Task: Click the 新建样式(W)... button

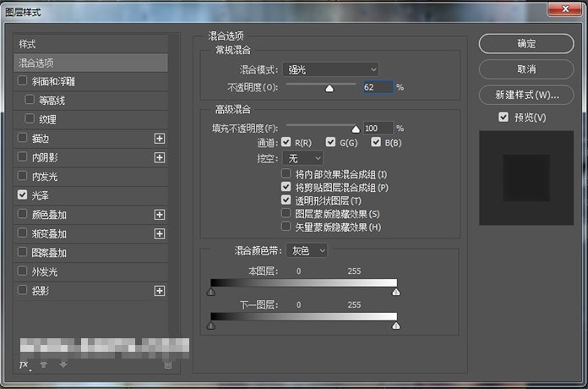Action: tap(526, 95)
